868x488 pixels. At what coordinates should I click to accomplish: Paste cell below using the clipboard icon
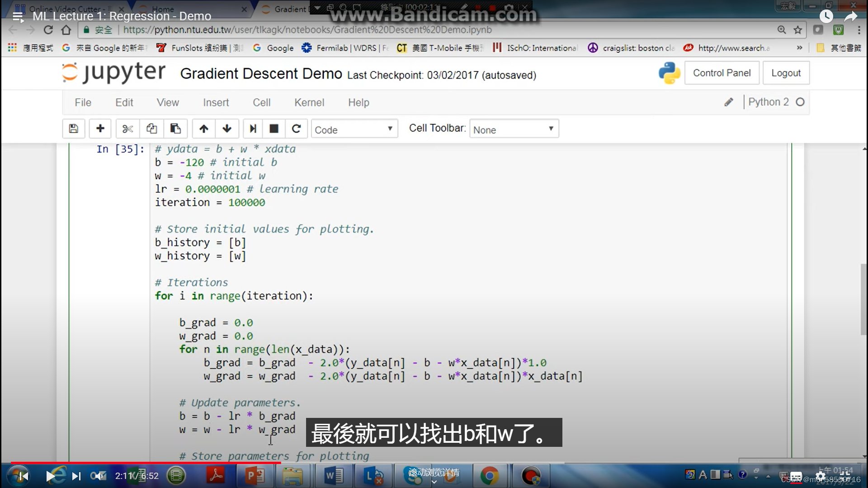point(175,129)
